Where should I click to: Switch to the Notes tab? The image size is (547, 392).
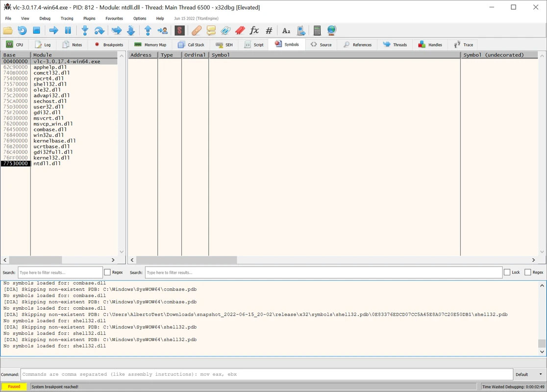(x=72, y=45)
